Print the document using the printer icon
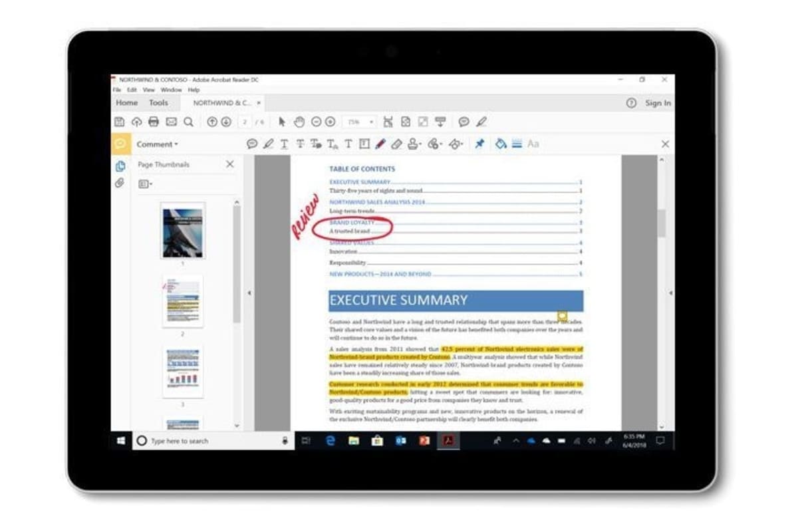Image resolution: width=798 pixels, height=532 pixels. [x=154, y=122]
